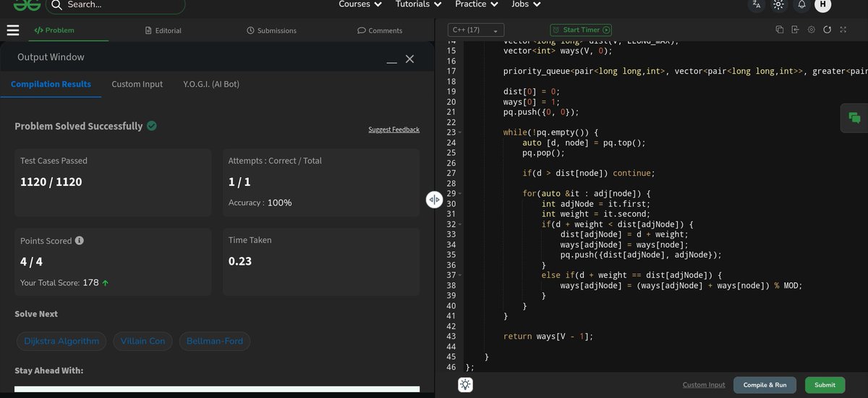868x398 pixels.
Task: Click the 'pq.pop();' code line
Action: (x=543, y=153)
